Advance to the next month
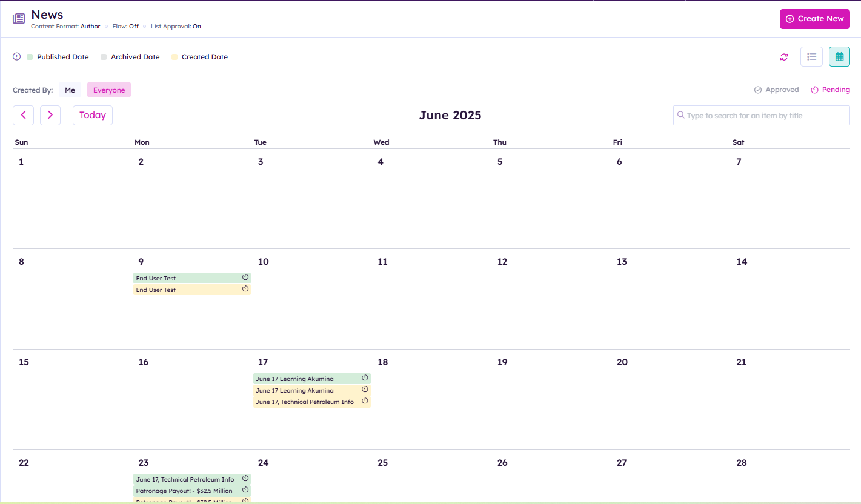The height and width of the screenshot is (504, 861). tap(50, 115)
